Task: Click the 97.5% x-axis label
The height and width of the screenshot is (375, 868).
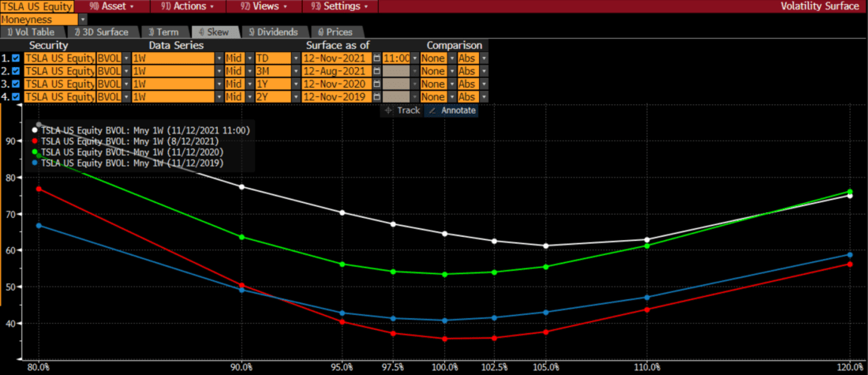Action: pyautogui.click(x=394, y=367)
